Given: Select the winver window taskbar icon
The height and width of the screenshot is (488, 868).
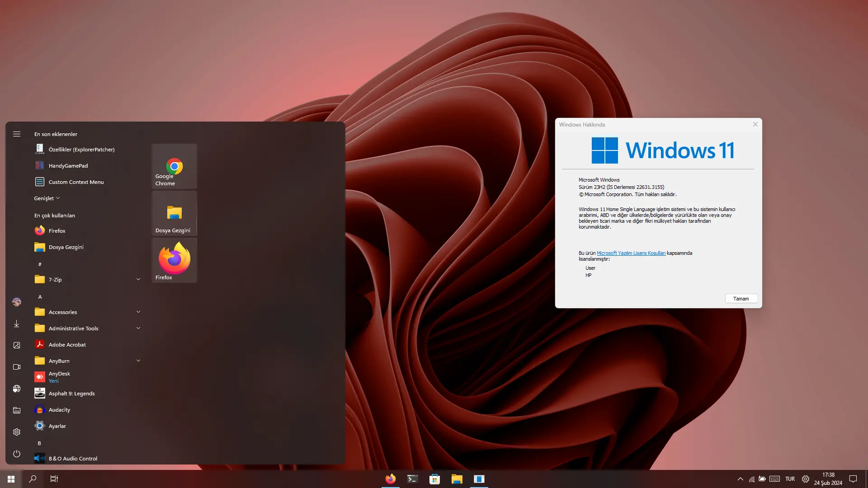Looking at the screenshot, I should 479,479.
